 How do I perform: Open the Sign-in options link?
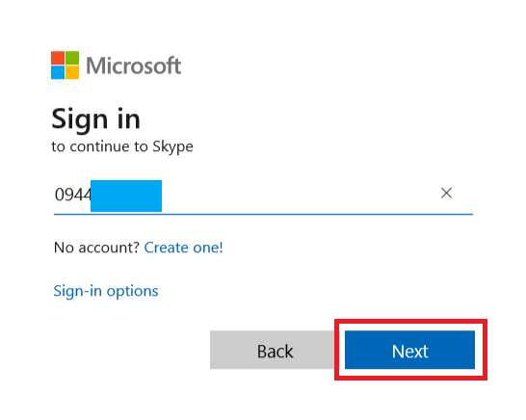(x=106, y=291)
